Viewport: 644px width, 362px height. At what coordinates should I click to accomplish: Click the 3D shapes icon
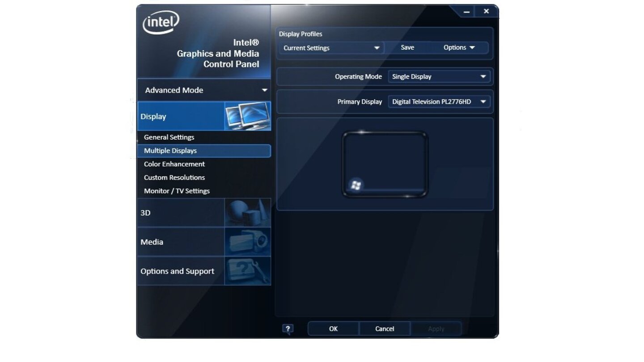tap(248, 213)
